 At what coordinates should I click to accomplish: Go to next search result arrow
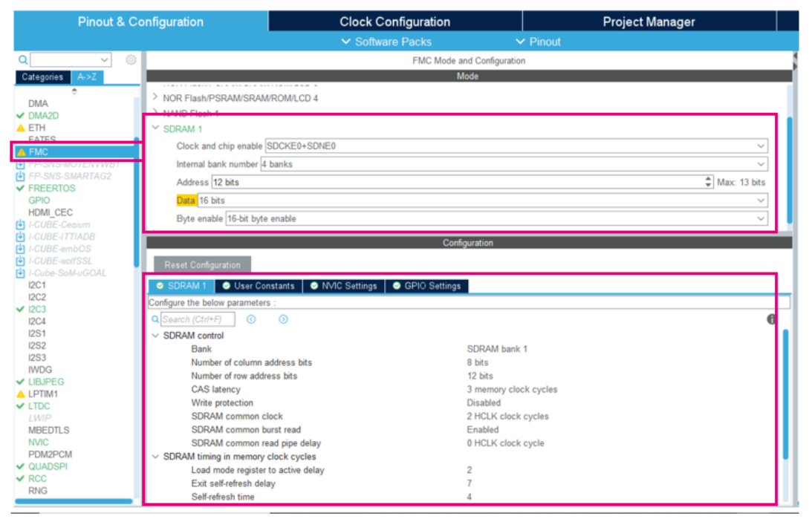pyautogui.click(x=283, y=319)
